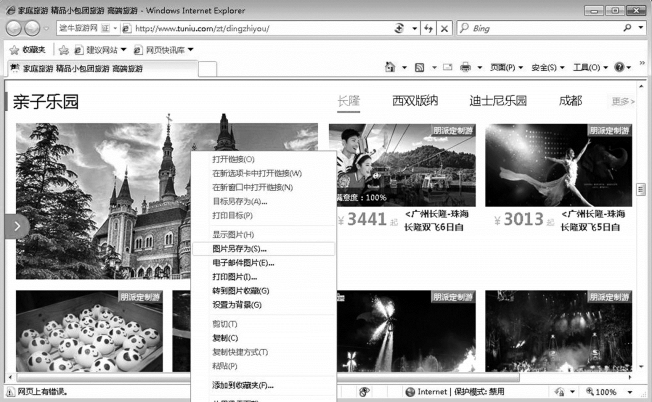Open the 安全(S) menu
652x402 pixels.
548,67
